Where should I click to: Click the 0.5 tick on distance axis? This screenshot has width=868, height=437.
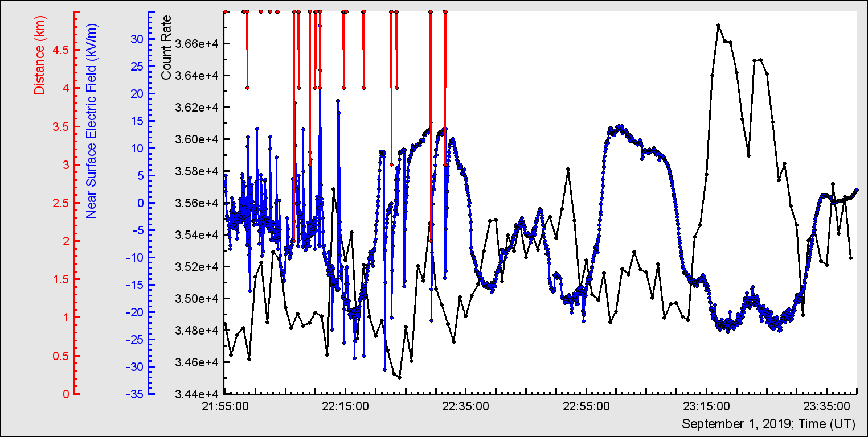pyautogui.click(x=61, y=356)
